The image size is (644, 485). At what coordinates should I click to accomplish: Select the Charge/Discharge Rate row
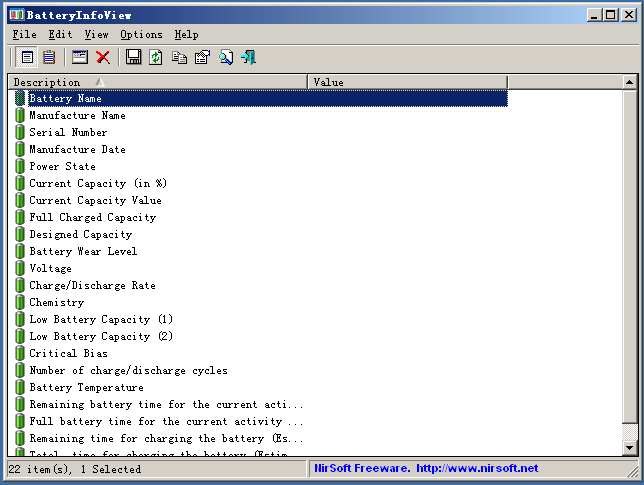pyautogui.click(x=261, y=285)
